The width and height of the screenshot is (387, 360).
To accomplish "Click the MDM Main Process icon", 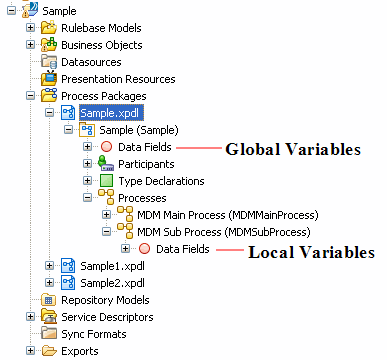I will click(x=125, y=214).
